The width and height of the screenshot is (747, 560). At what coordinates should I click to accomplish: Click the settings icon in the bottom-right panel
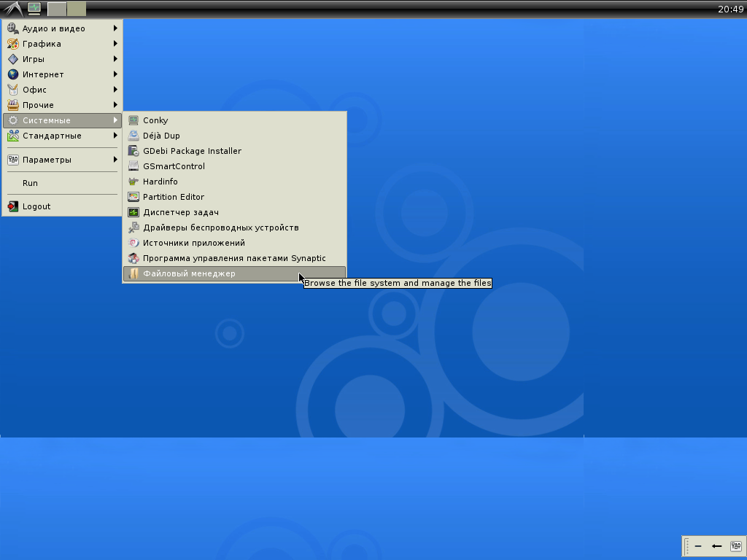coord(736,546)
